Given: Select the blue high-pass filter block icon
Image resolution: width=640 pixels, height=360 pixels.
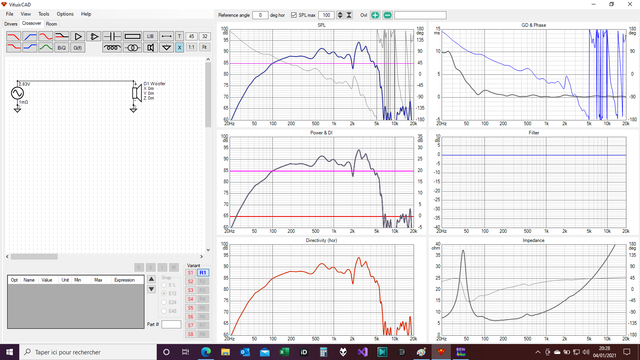Looking at the screenshot, I should coord(29,36).
